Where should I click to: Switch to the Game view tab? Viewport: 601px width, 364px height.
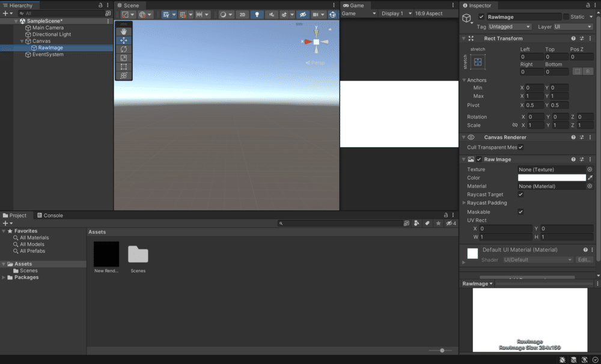[355, 5]
